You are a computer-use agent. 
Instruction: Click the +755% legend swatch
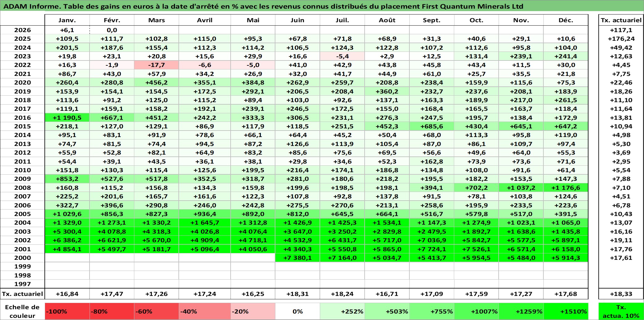pos(432,311)
